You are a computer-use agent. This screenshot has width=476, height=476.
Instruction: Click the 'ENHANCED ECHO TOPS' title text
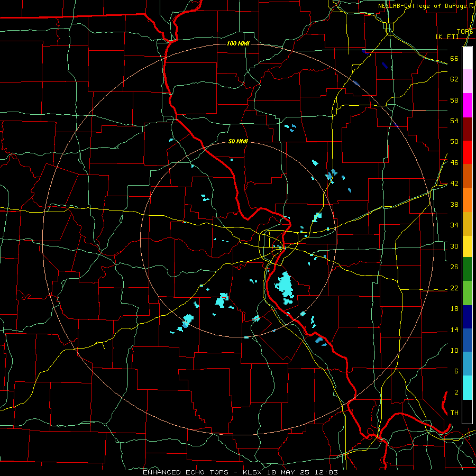coord(186,472)
